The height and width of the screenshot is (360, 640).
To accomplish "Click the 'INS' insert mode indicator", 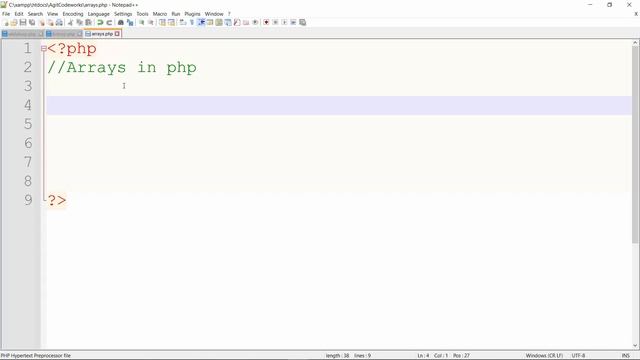I will (625, 356).
